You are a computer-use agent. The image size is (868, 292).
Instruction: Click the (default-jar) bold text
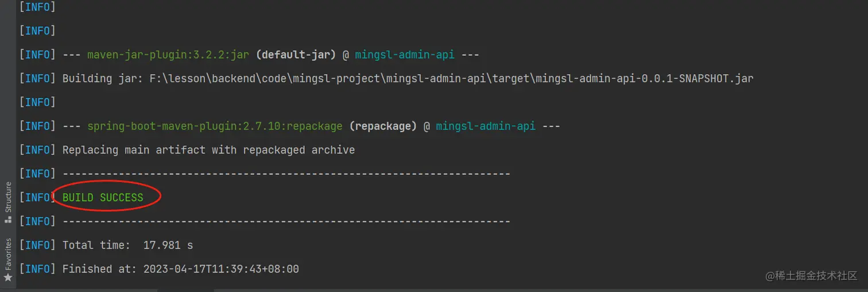(296, 55)
